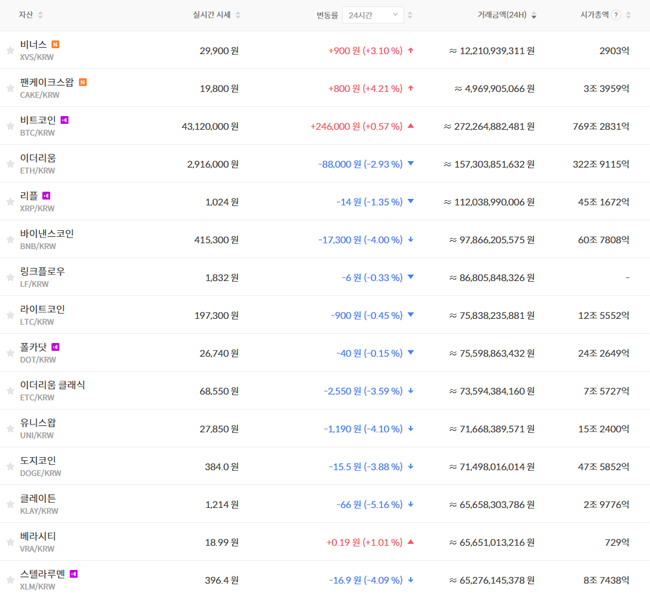Open the 이더리움 ETH/KRW asset
This screenshot has width=650, height=596.
(38, 164)
